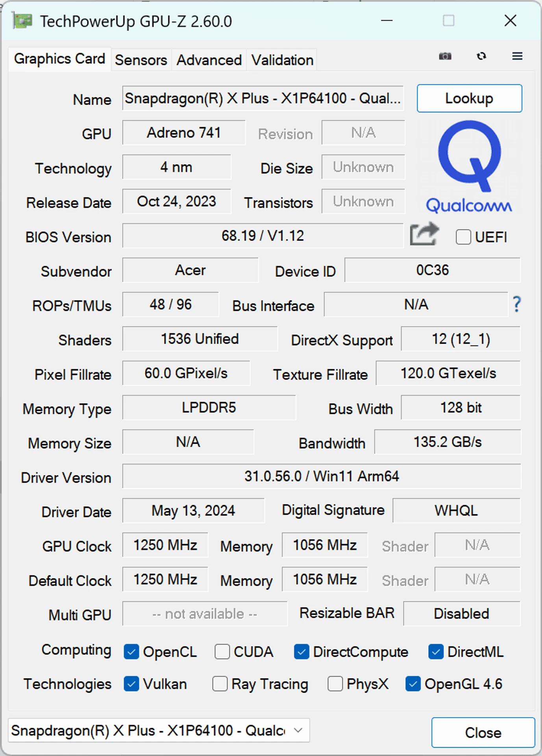The height and width of the screenshot is (756, 542).
Task: Click the 135.2 GB/s bandwidth field
Action: [448, 442]
